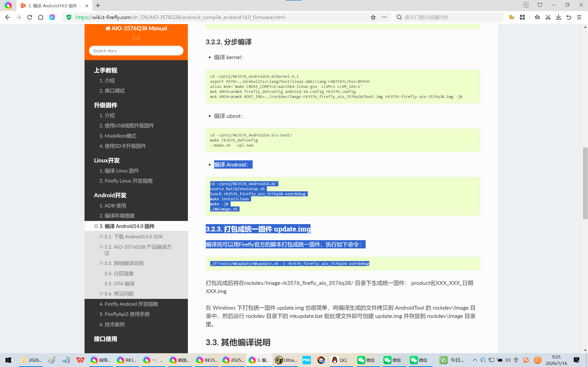Click the home page icon

41,17
